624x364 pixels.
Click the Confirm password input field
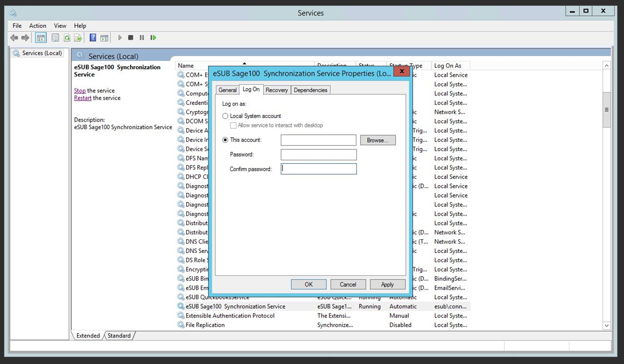pos(319,169)
